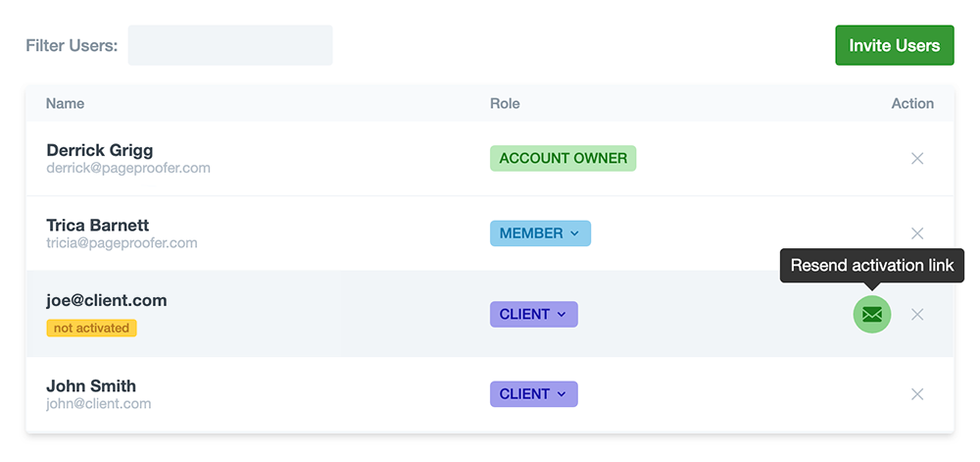Click the joe@client.com user entry
This screenshot has height=462, width=980.
(107, 300)
